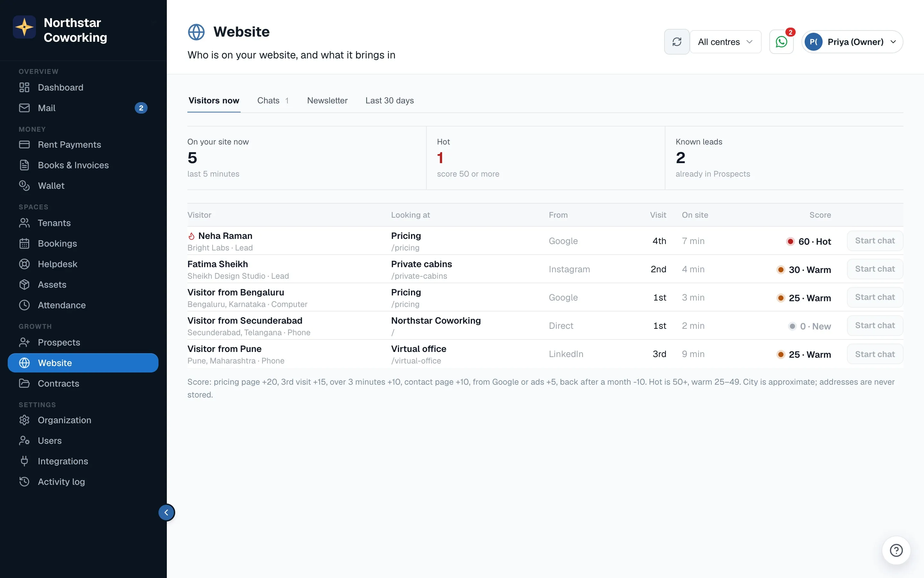Image resolution: width=924 pixels, height=578 pixels.
Task: Open Books & Invoices
Action: [83, 165]
